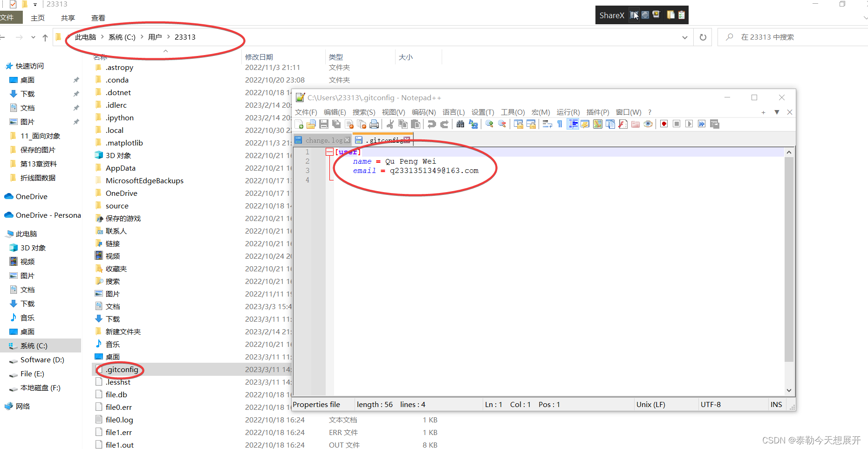Collapse the [user] fold marker
This screenshot has height=449, width=868.
point(329,152)
